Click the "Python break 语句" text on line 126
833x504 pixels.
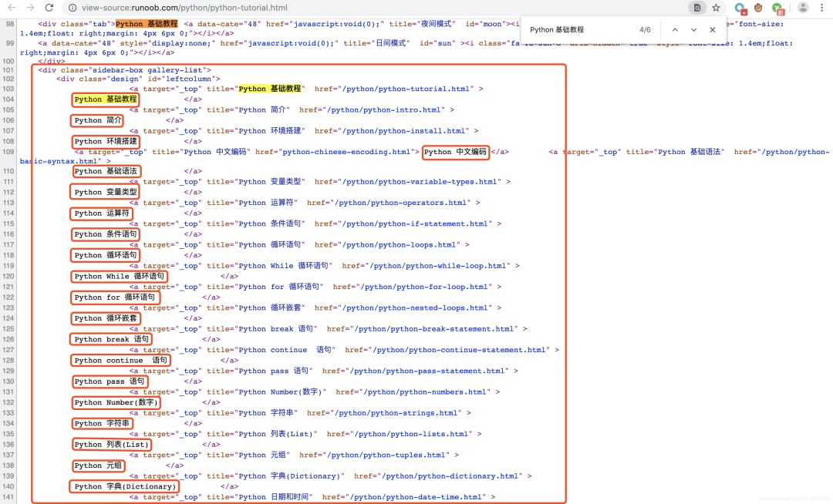pyautogui.click(x=112, y=340)
